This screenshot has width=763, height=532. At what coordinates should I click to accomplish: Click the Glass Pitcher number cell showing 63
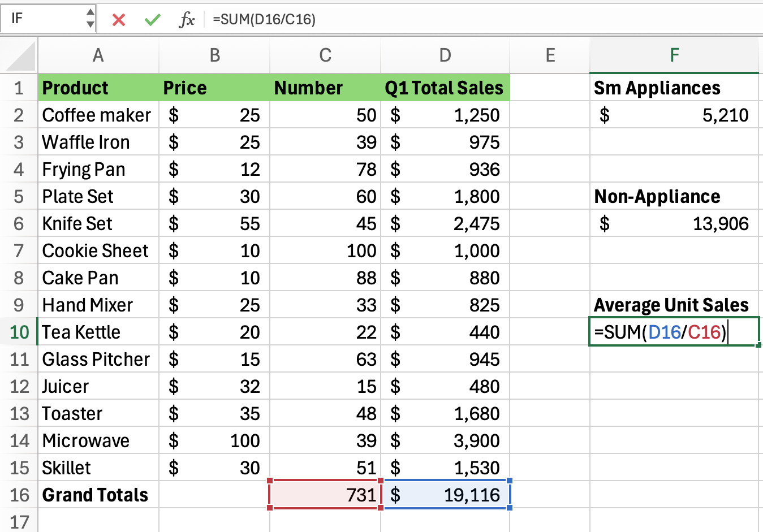pos(325,359)
